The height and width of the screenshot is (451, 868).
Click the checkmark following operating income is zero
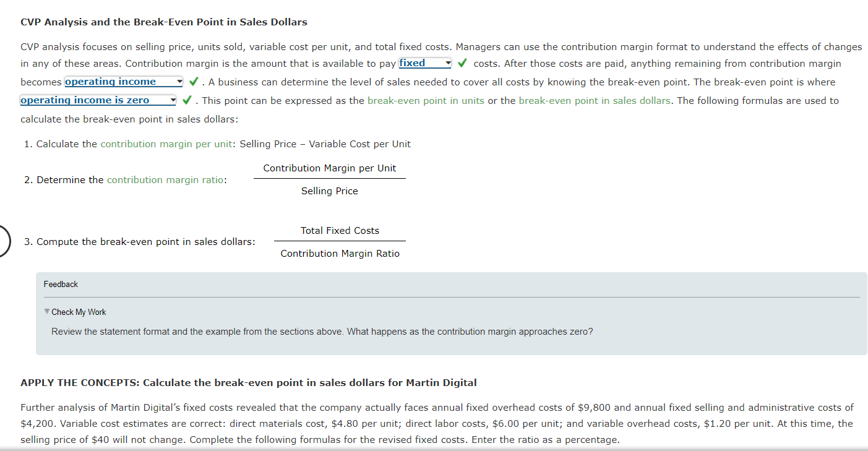[x=187, y=99]
